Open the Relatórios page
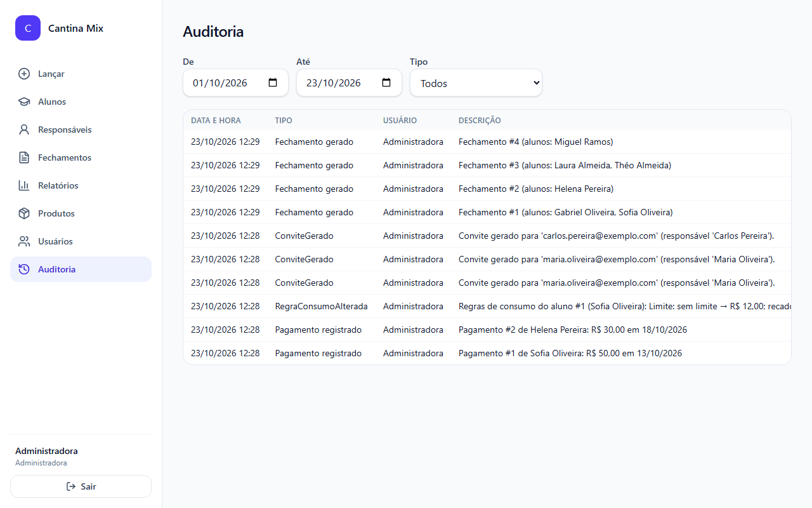The height and width of the screenshot is (508, 812). [81, 185]
